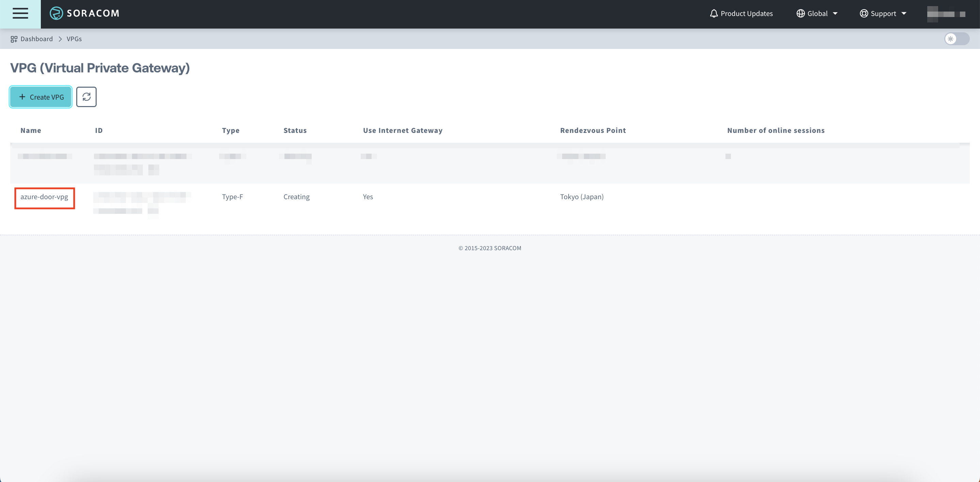Refresh the VPG list

point(86,97)
